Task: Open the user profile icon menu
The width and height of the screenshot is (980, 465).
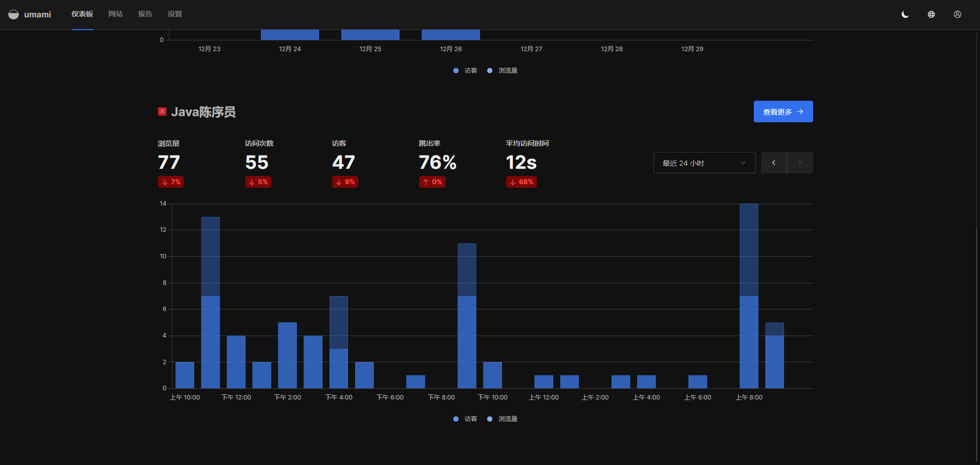Action: click(x=957, y=14)
